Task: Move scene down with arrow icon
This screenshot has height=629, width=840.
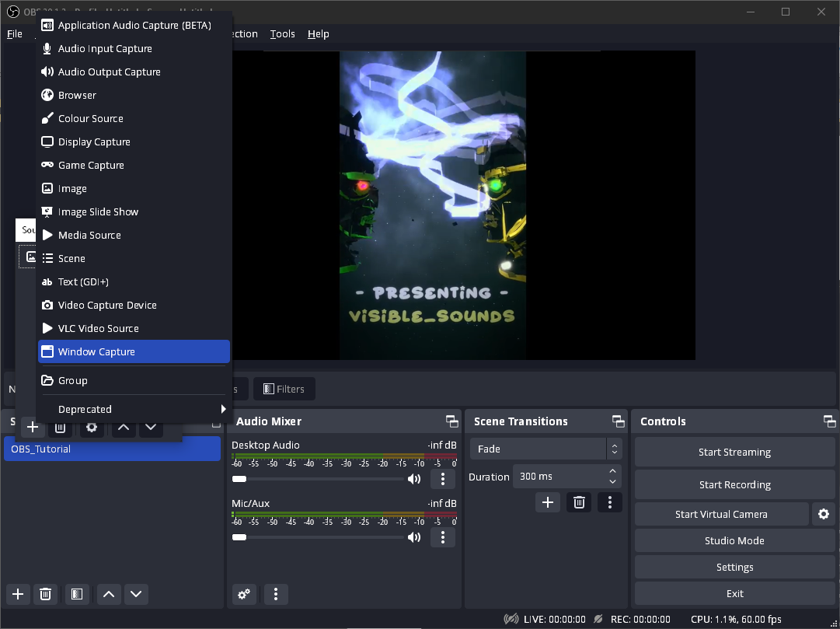Action: [137, 595]
